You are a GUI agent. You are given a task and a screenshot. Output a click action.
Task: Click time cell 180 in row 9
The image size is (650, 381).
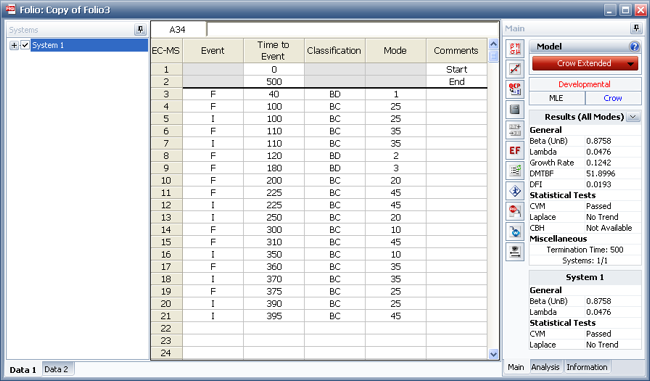pos(274,168)
